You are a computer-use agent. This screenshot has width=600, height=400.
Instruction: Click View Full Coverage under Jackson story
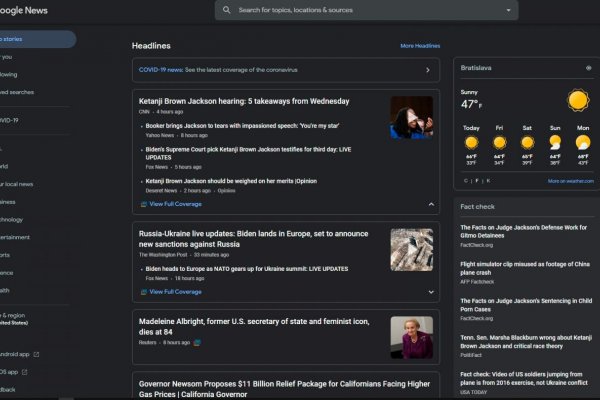coord(175,204)
